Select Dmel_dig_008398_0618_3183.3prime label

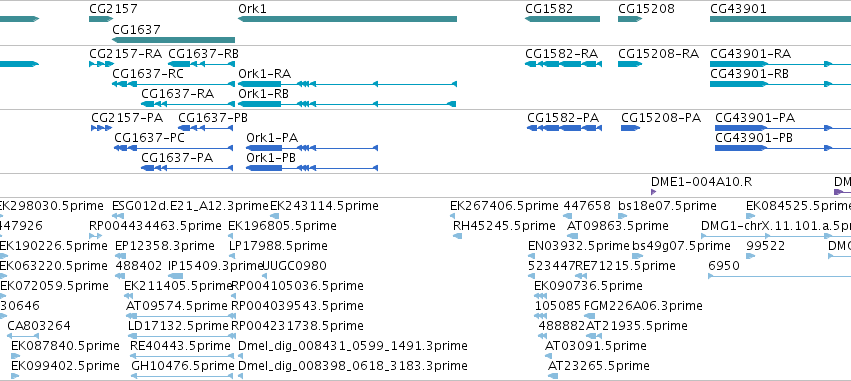tap(353, 366)
